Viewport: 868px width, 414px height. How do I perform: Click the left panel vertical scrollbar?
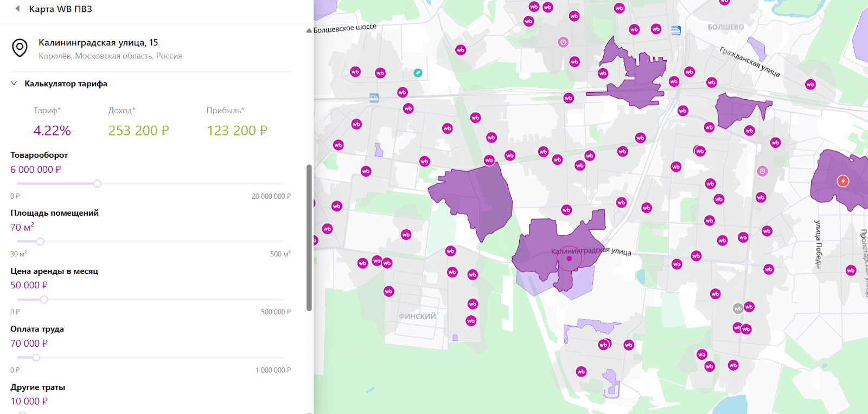309,237
